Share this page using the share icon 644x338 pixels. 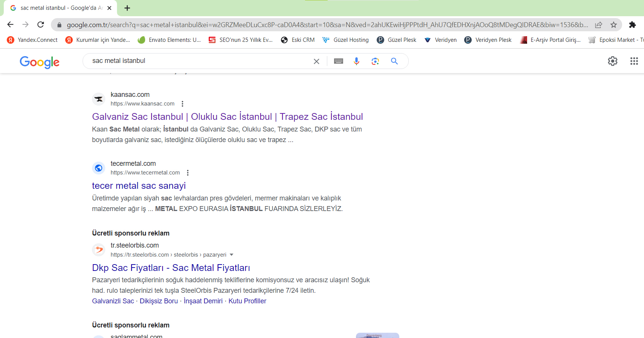pos(598,25)
